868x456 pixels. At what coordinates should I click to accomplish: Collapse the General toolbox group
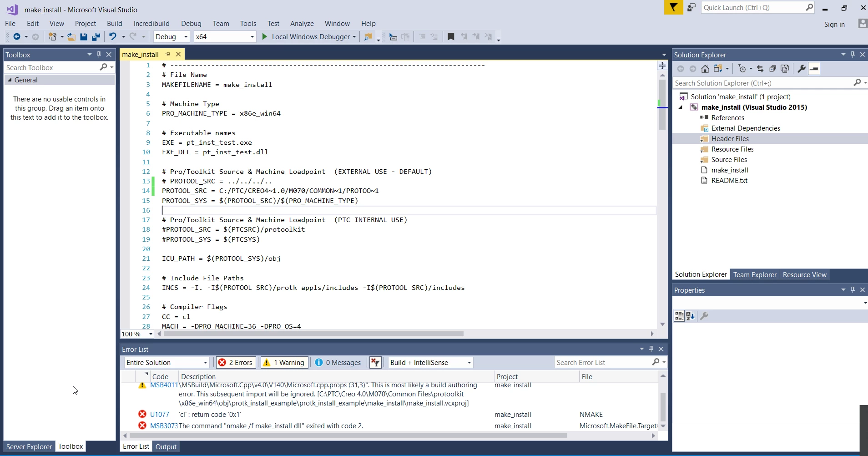pyautogui.click(x=10, y=80)
